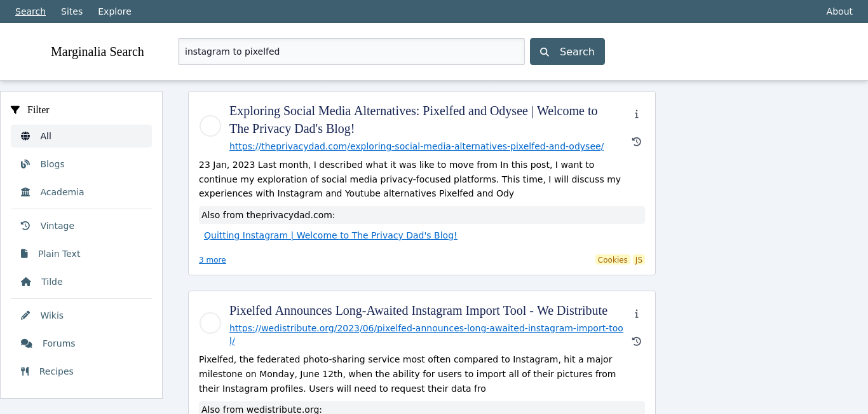Image resolution: width=868 pixels, height=414 pixels.
Task: Select the Forums filter
Action: click(81, 343)
